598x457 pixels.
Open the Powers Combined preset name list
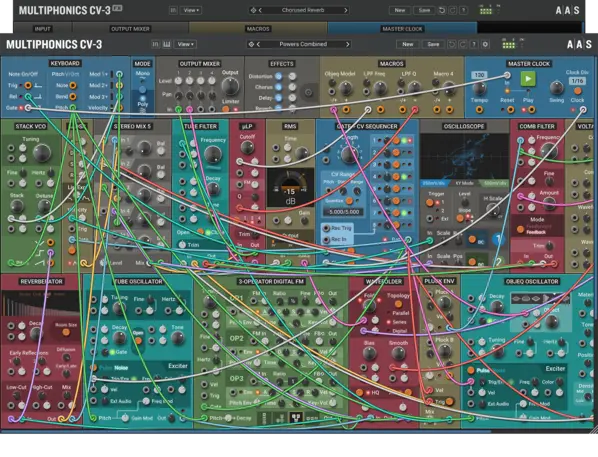point(303,44)
